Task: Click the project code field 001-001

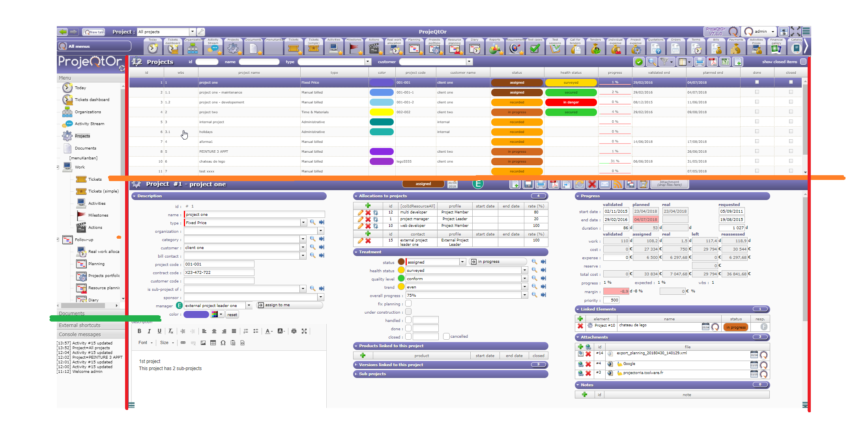Action: click(x=219, y=264)
